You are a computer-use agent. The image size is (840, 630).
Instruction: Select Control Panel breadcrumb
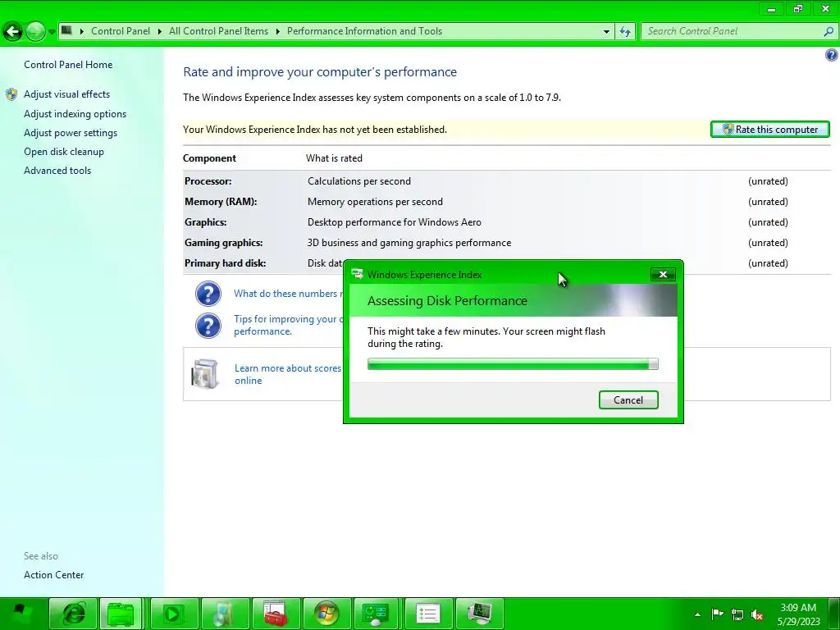tap(121, 31)
